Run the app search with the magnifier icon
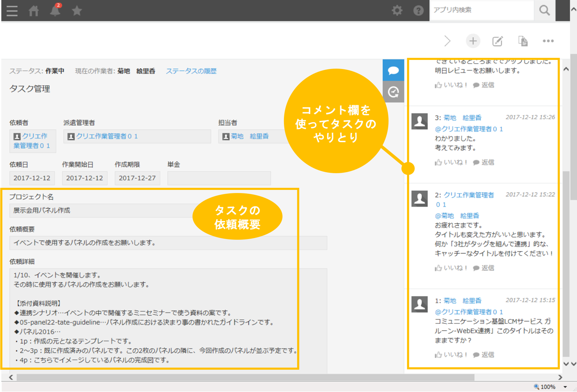 point(544,10)
